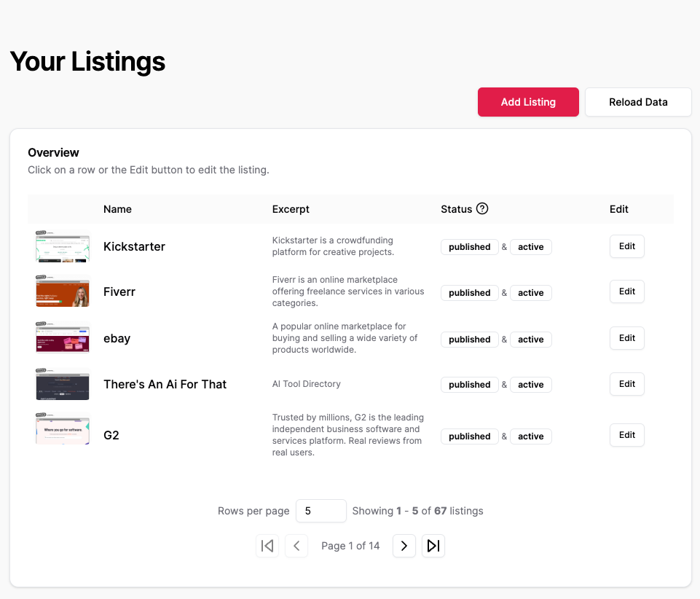Edit the Kickstarter listing
The image size is (700, 599).
click(x=626, y=246)
